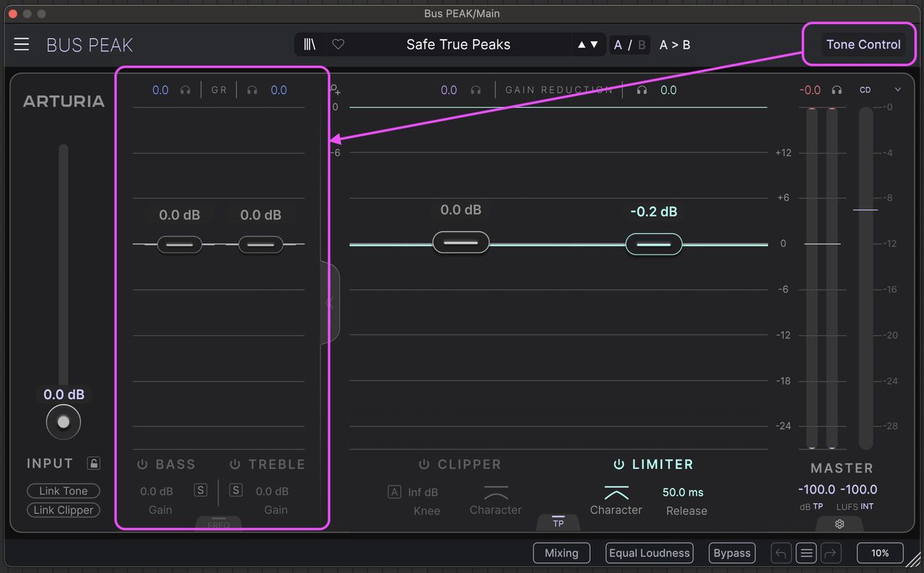The image size is (924, 573).
Task: Click the Bass Gain 0.0 dB value
Action: 157,491
